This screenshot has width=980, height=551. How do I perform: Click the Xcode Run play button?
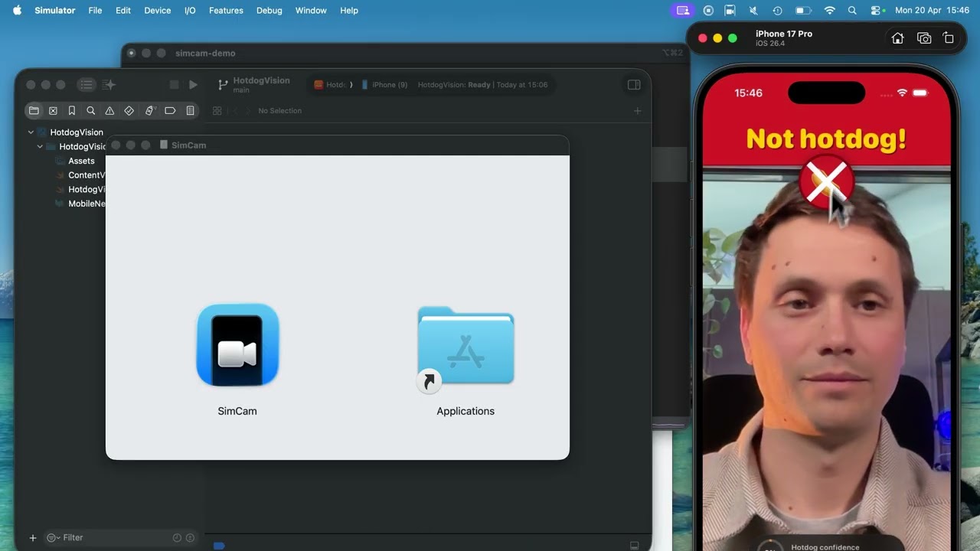click(x=193, y=85)
